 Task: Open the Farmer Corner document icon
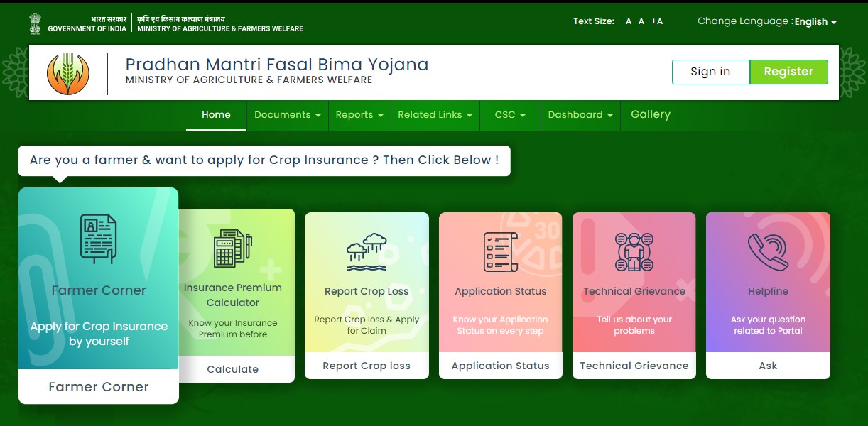[x=98, y=239]
